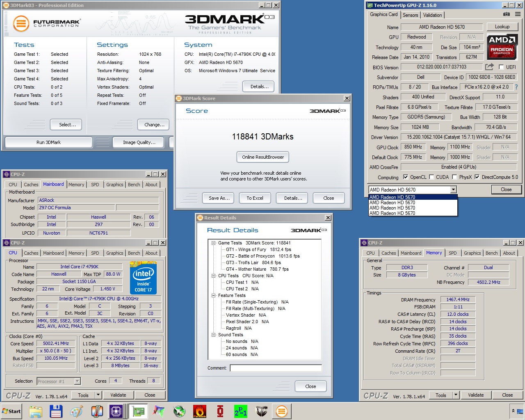
Task: Toggle the CUDA checkbox
Action: [431, 177]
